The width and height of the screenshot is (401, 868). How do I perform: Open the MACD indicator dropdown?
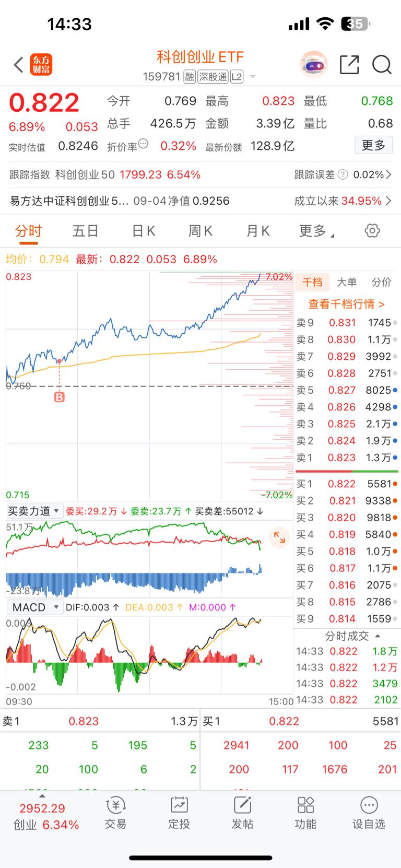(x=34, y=607)
